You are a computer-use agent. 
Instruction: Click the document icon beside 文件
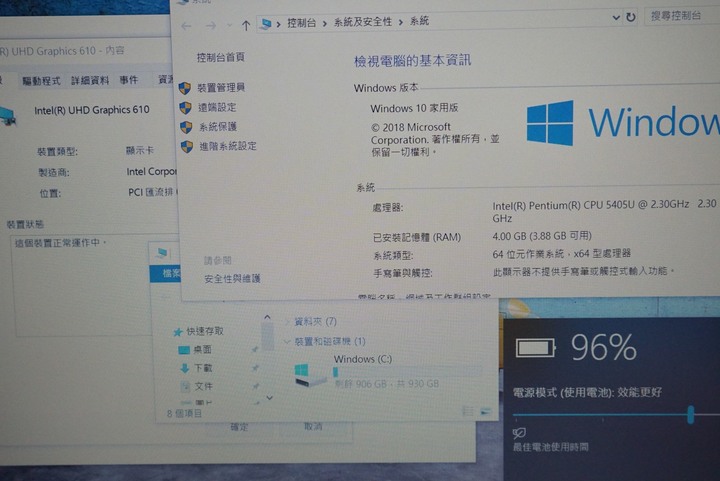coord(185,386)
